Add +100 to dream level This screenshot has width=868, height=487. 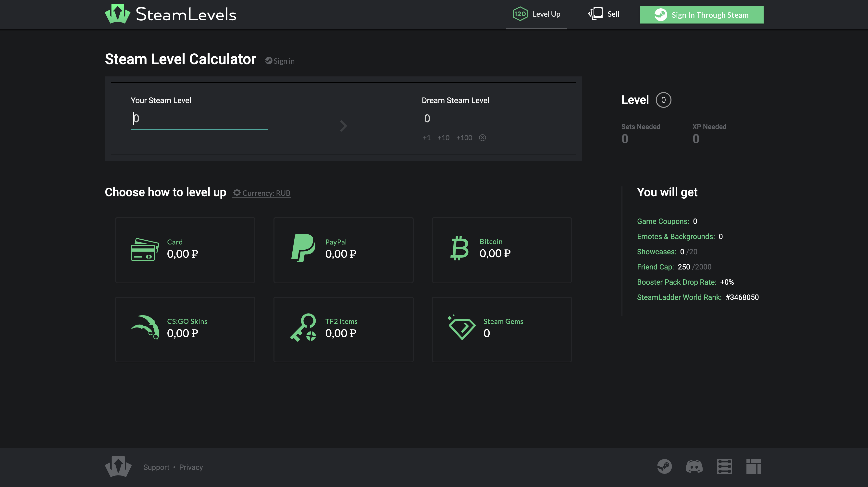464,138
